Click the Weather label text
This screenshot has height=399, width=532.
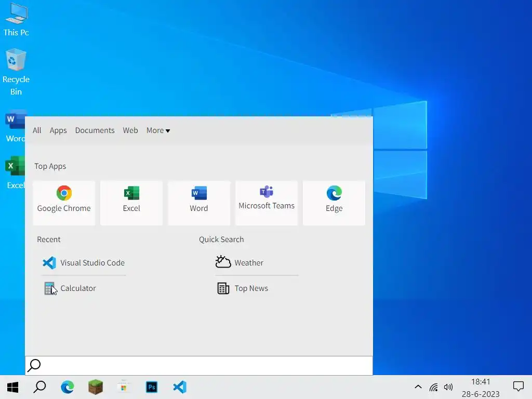point(249,262)
